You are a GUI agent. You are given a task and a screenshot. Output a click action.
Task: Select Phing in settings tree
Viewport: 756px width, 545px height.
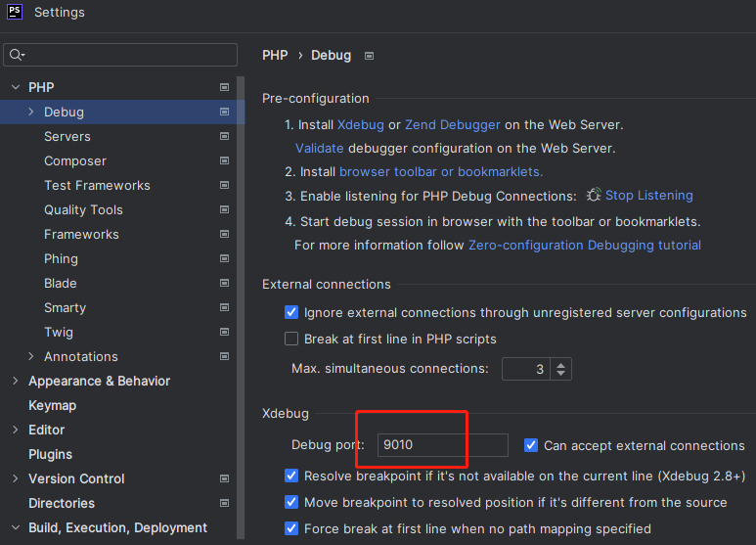pyautogui.click(x=61, y=259)
